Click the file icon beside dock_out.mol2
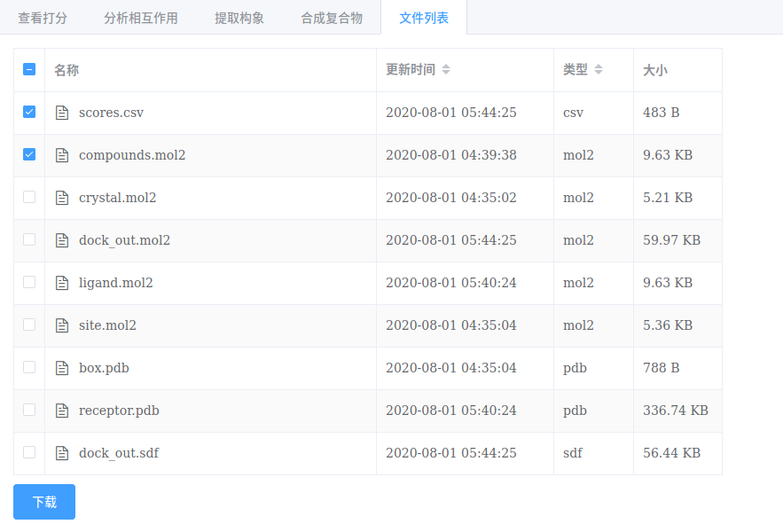 [x=62, y=240]
